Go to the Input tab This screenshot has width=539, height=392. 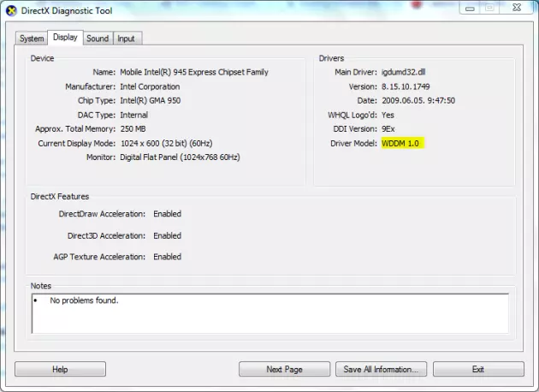(126, 39)
